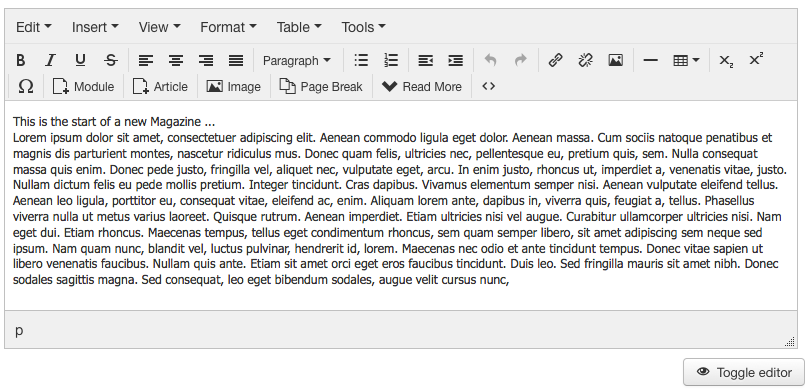Align text to the right
811x392 pixels.
tap(206, 61)
